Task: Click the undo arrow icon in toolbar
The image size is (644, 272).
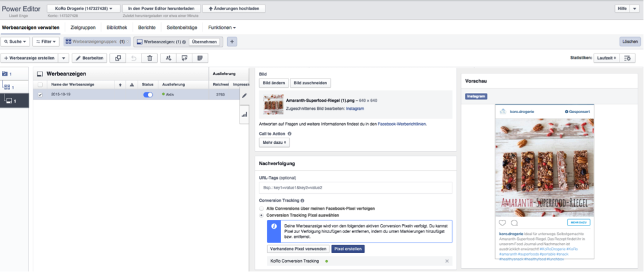Action: [133, 58]
